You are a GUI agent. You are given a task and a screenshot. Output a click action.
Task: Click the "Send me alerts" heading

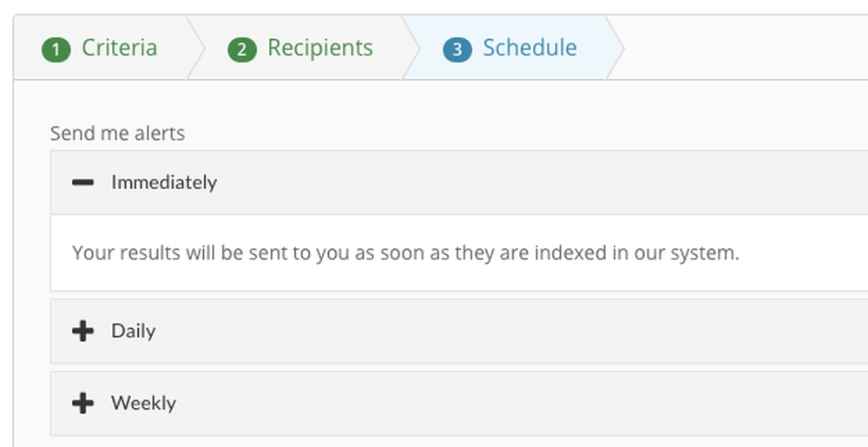(117, 134)
